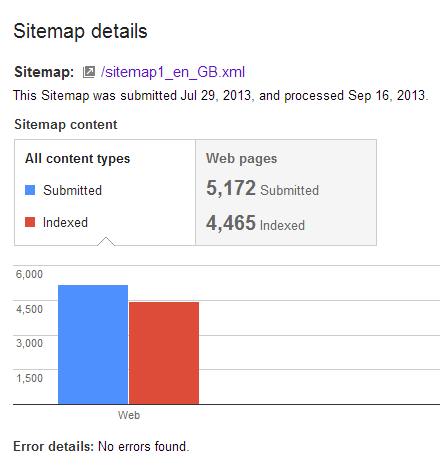Click the 3,000 y-axis label
The width and height of the screenshot is (440, 464).
coord(29,343)
